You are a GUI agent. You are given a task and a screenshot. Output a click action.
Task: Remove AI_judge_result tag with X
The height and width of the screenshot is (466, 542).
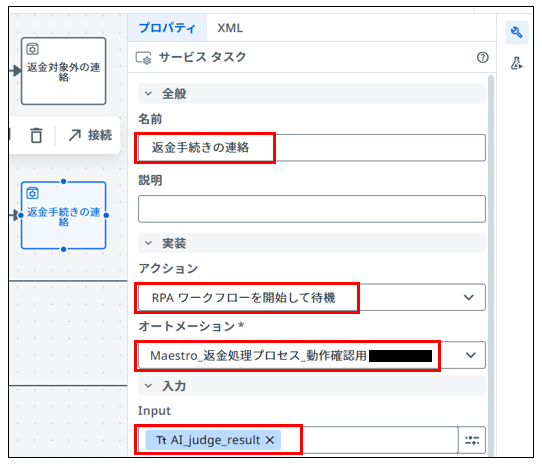point(270,440)
